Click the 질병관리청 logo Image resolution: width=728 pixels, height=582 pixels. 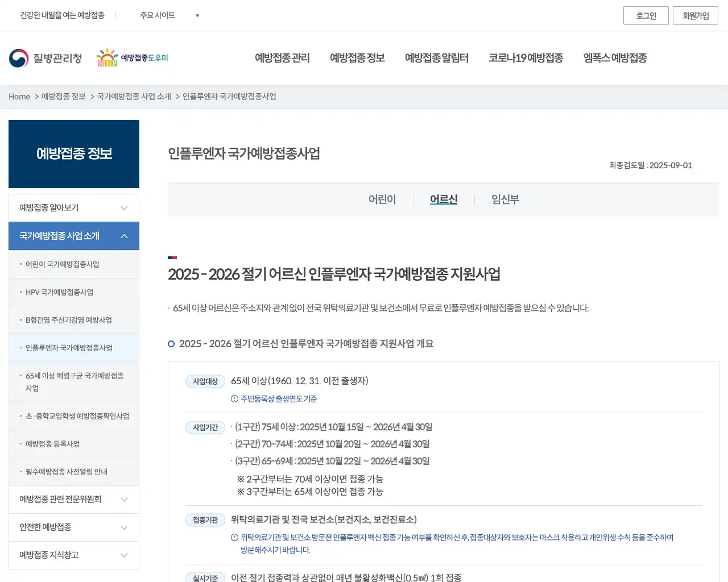coord(45,57)
